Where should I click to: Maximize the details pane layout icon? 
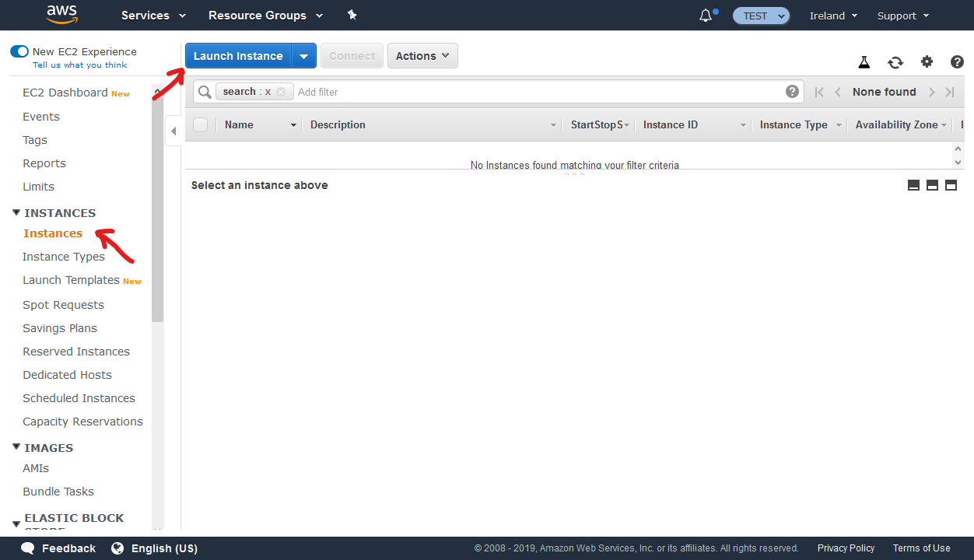click(x=951, y=185)
